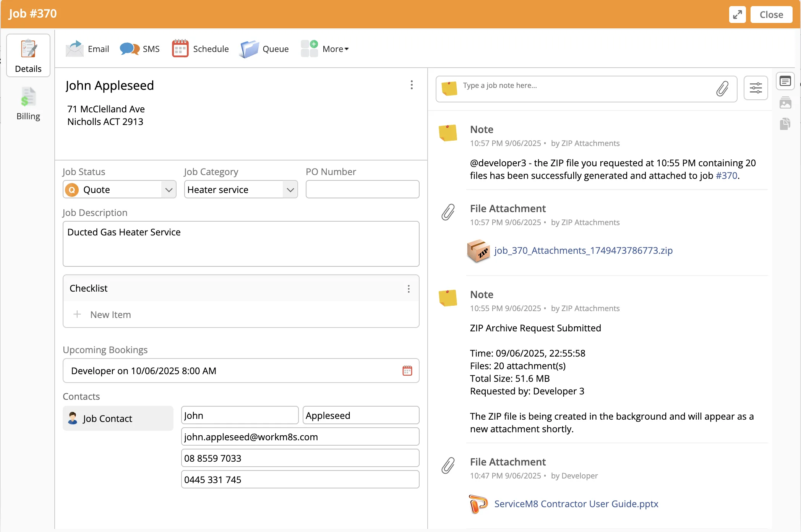Image resolution: width=801 pixels, height=532 pixels.
Task: Click the paperclip icon of 10:57 PM attachment
Action: click(x=448, y=212)
